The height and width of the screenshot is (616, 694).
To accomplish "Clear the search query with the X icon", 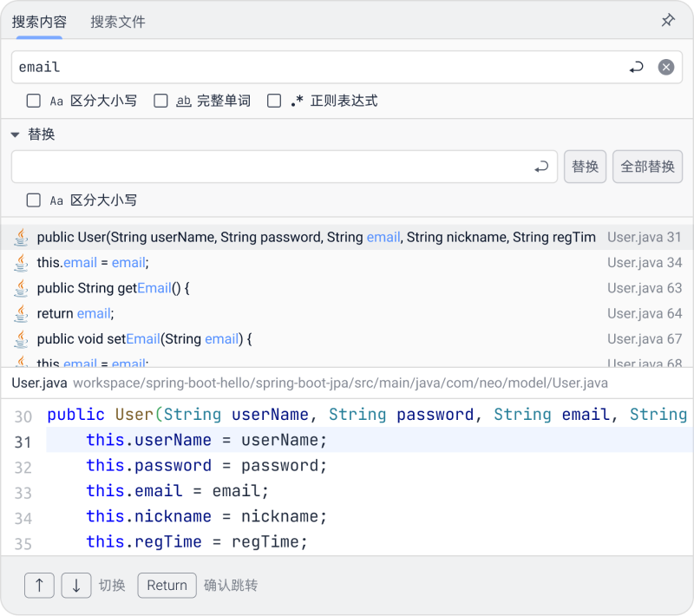I will [x=665, y=68].
